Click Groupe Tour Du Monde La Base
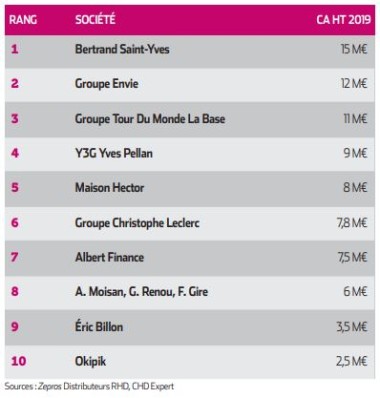The width and height of the screenshot is (380, 398). [150, 119]
